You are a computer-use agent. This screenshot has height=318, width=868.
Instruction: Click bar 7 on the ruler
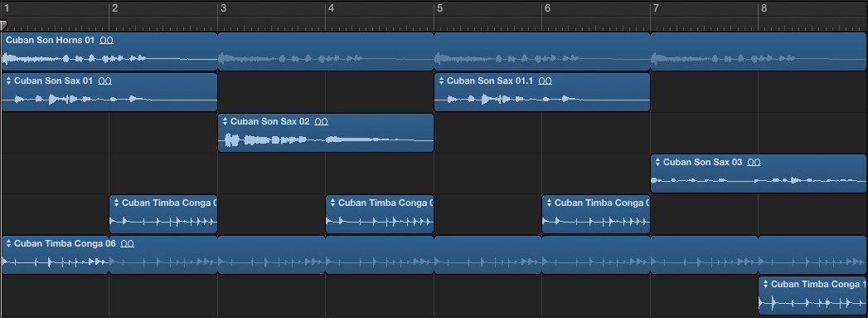[656, 8]
